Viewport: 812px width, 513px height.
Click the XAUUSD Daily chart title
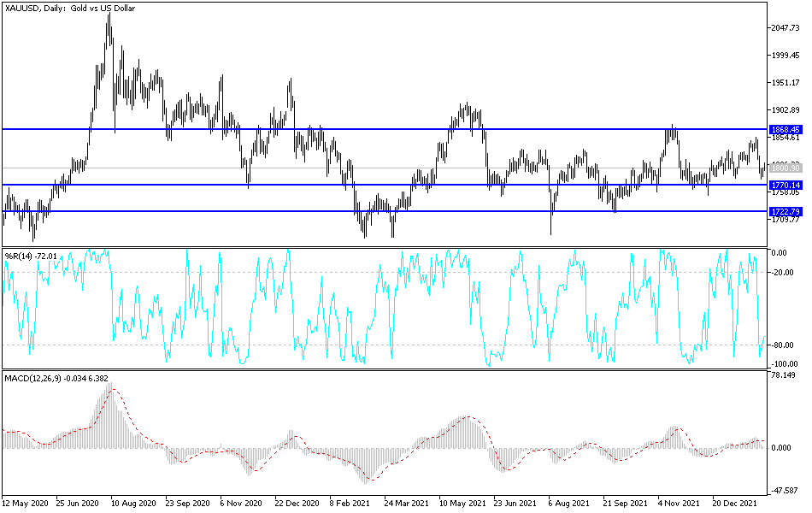(70, 9)
